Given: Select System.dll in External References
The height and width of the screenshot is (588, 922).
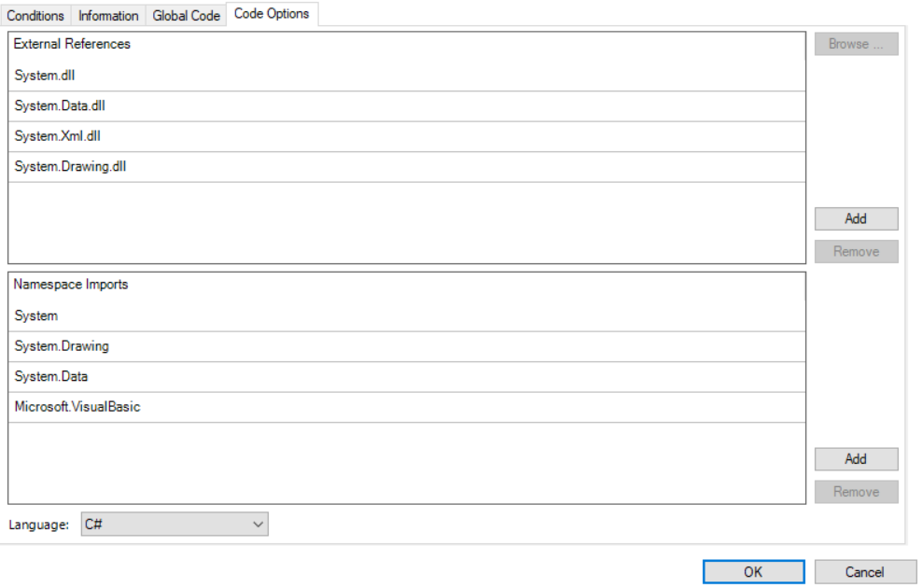Looking at the screenshot, I should click(x=45, y=76).
